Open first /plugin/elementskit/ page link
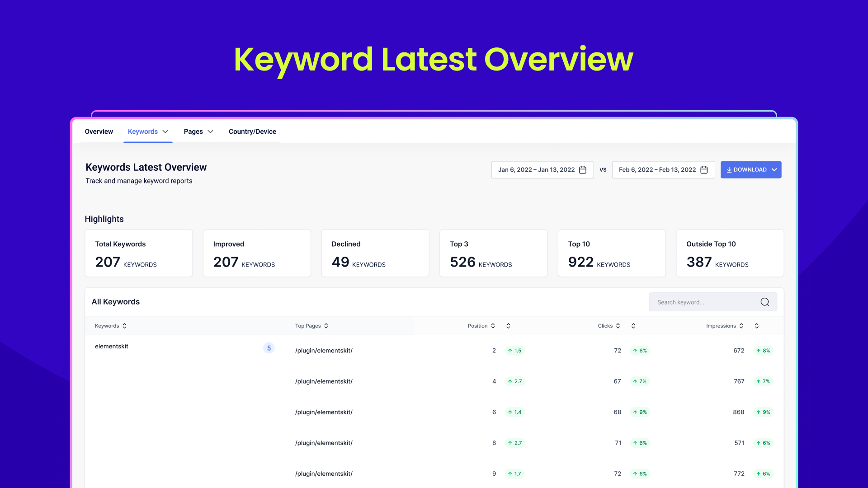 coord(324,351)
